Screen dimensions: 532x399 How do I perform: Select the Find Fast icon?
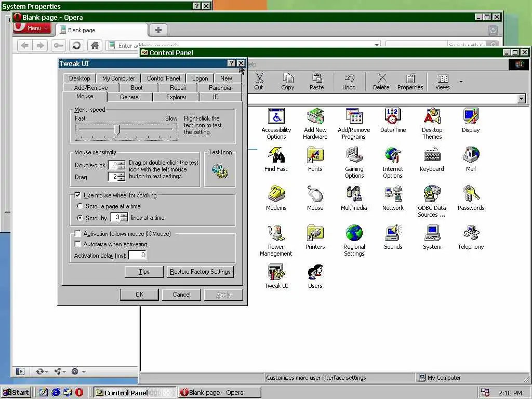(x=276, y=159)
